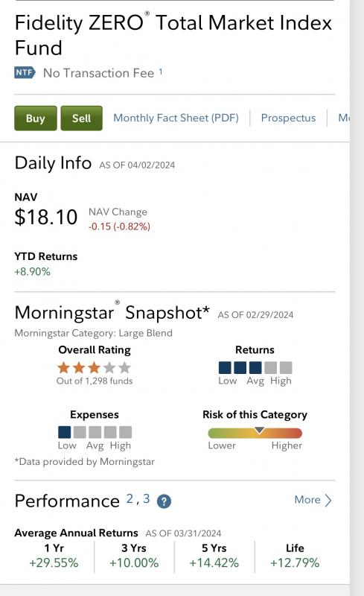Select the 1 Yr return value +29.55%
The height and width of the screenshot is (596, 364).
54,562
